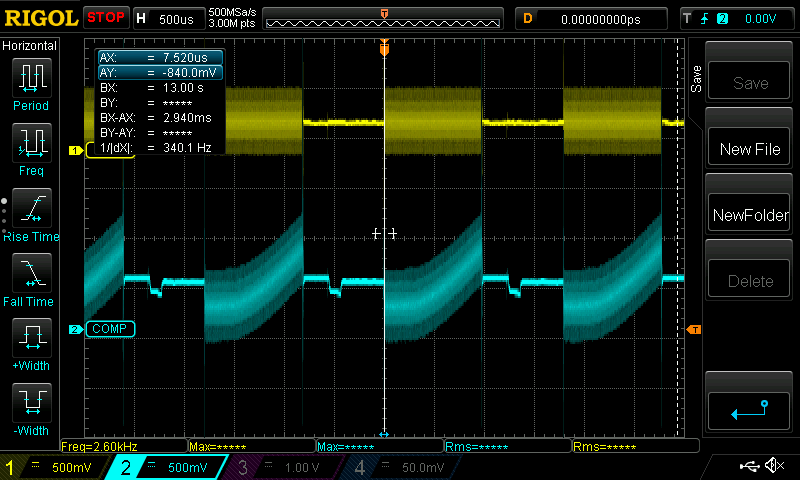Toggle the sound mute speaker icon
This screenshot has height=480, width=800.
pos(774,465)
